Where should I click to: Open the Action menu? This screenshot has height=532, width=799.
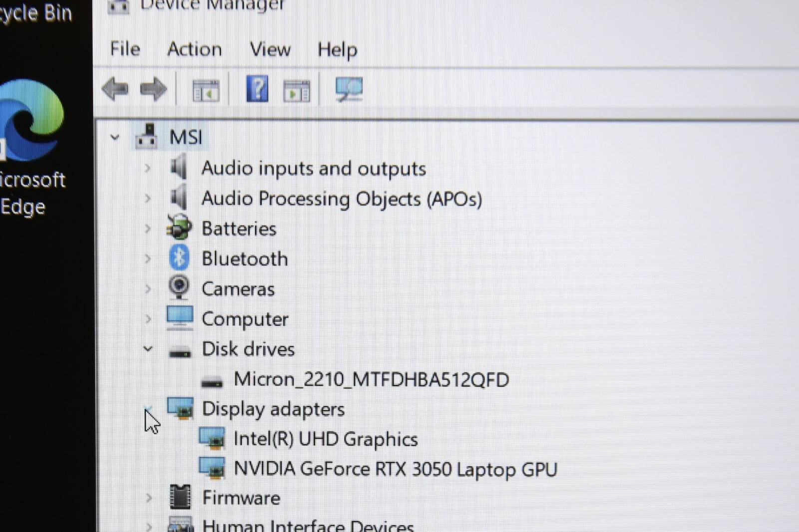pyautogui.click(x=194, y=49)
